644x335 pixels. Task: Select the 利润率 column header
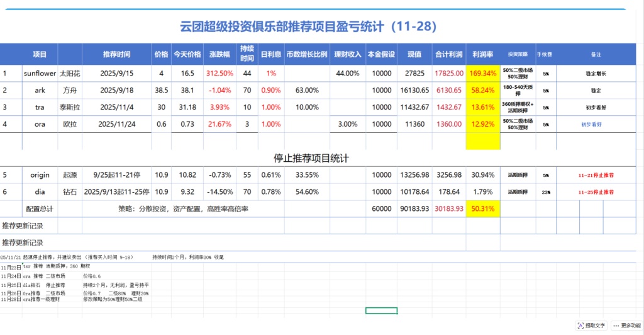click(x=482, y=54)
